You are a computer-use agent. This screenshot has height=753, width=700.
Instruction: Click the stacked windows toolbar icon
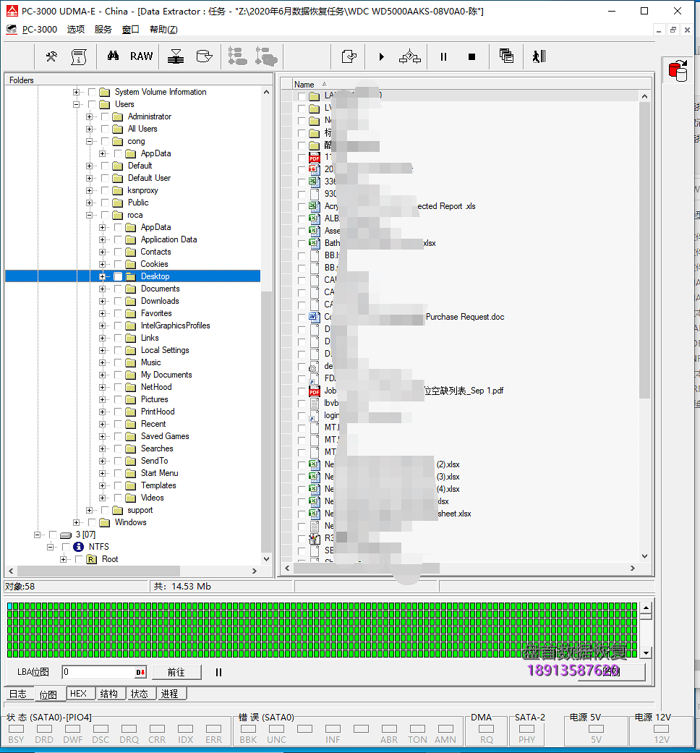(x=506, y=56)
